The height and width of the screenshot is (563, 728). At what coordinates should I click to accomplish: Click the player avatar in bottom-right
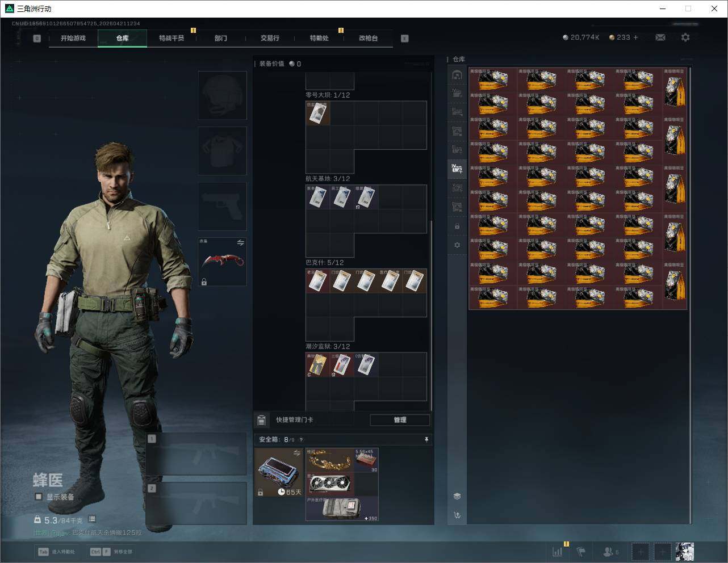(x=684, y=551)
